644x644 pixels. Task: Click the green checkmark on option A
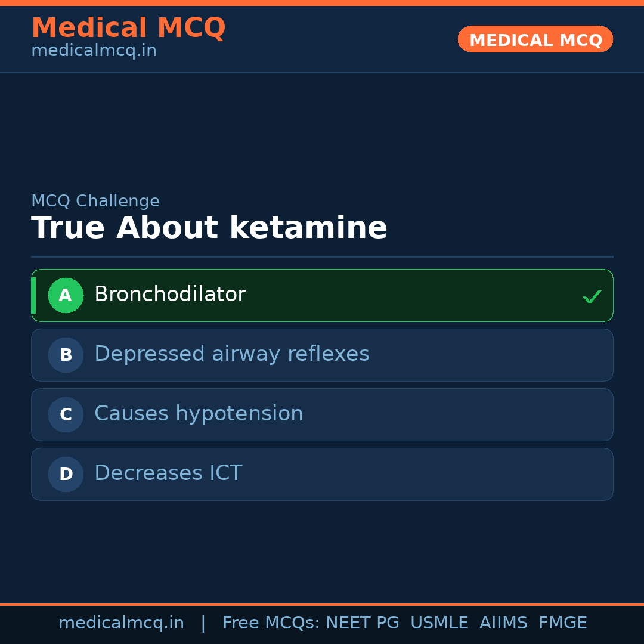[592, 296]
